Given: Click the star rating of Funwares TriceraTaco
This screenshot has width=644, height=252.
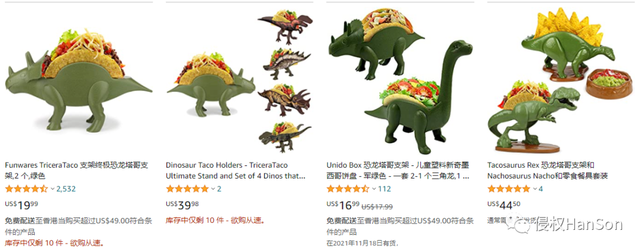Looking at the screenshot, I should click(x=27, y=189).
